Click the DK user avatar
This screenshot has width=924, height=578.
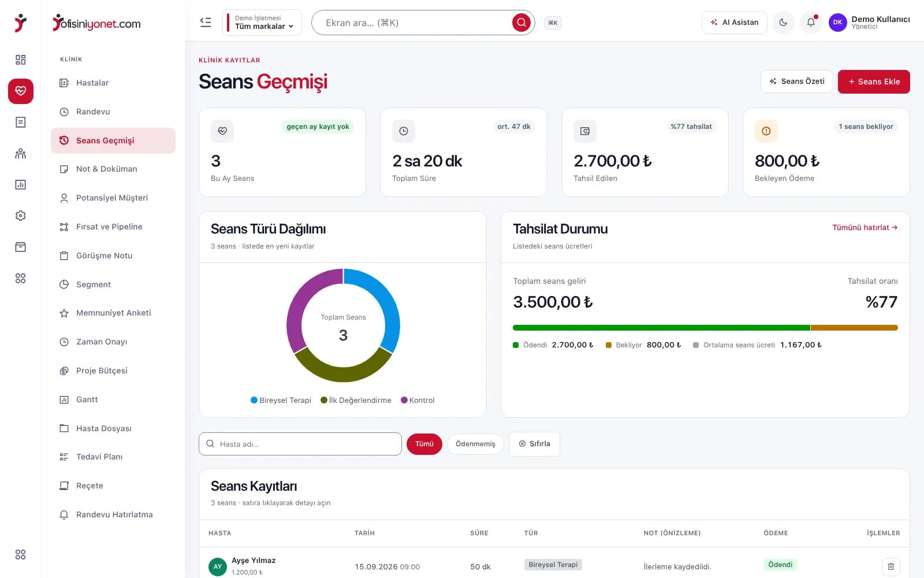click(837, 23)
